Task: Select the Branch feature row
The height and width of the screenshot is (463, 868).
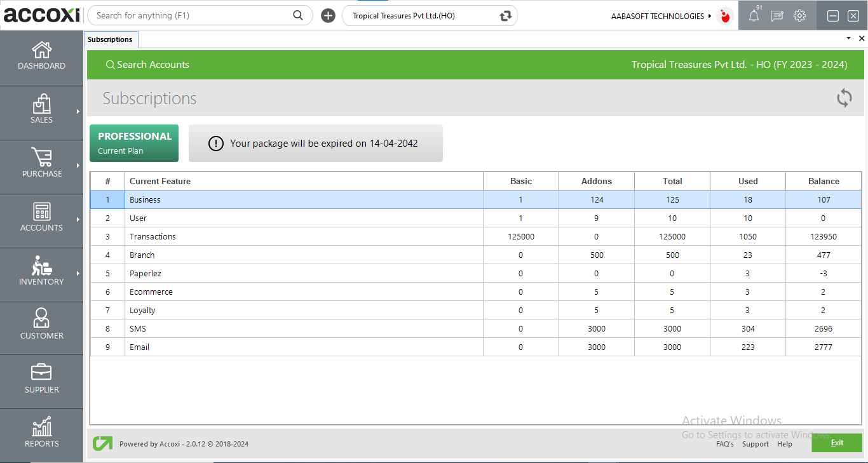Action: click(x=476, y=255)
